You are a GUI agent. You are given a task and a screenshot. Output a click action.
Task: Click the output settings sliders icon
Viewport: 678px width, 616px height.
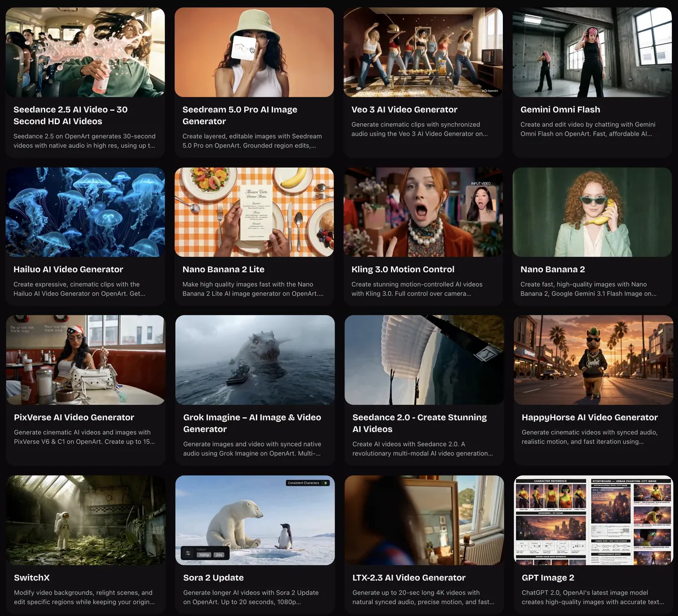188,553
